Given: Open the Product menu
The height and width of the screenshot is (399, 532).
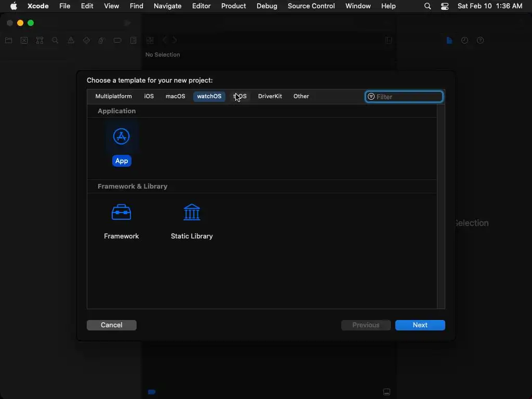Looking at the screenshot, I should pyautogui.click(x=233, y=6).
